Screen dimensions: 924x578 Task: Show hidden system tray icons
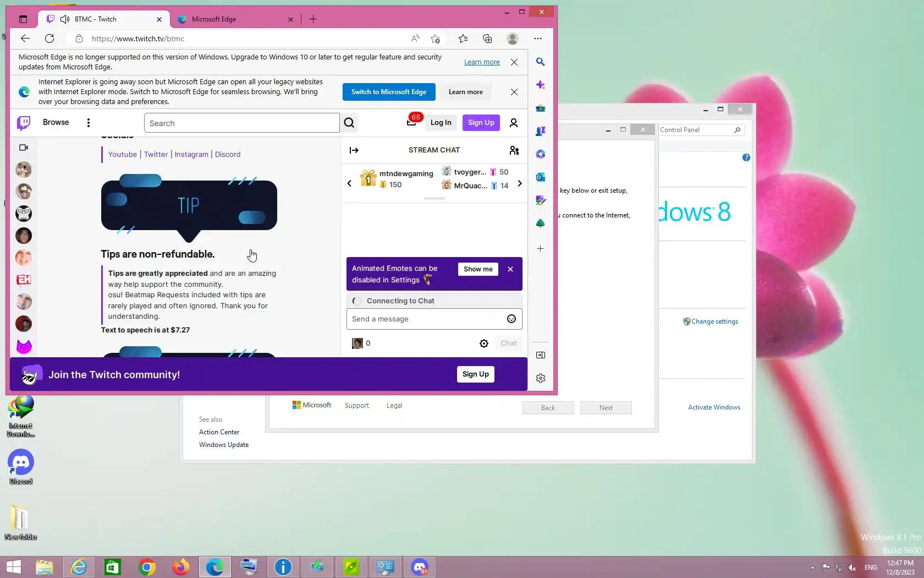[812, 568]
